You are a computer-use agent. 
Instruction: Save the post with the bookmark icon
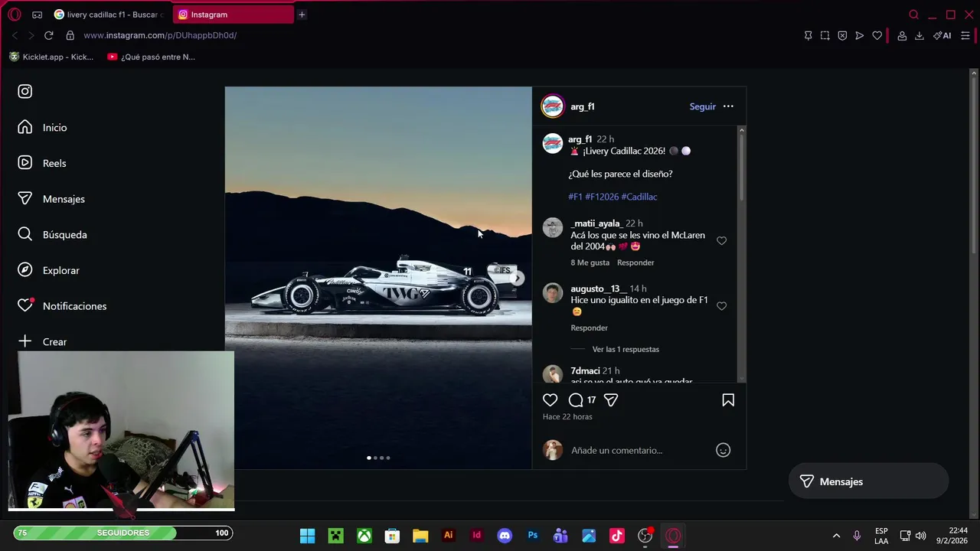click(x=728, y=400)
